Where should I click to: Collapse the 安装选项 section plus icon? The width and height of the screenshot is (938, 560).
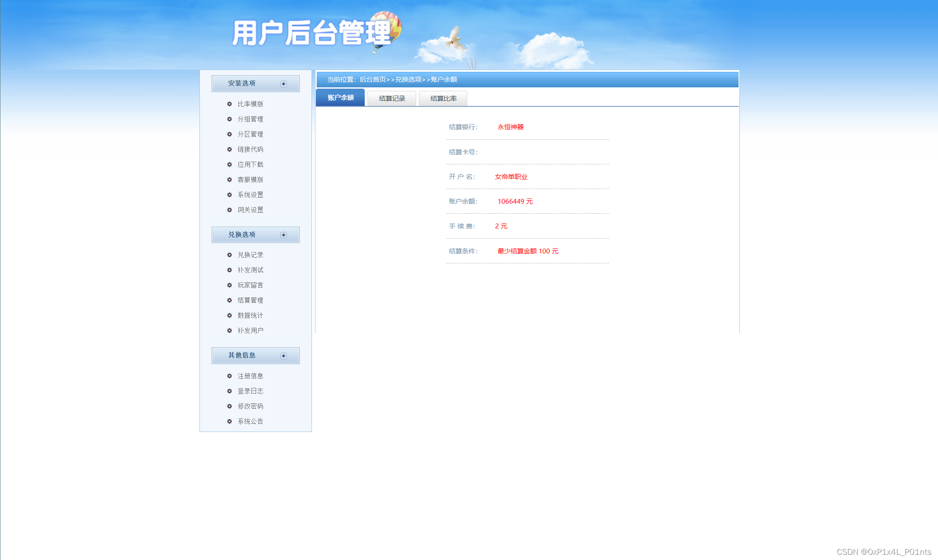click(x=283, y=84)
